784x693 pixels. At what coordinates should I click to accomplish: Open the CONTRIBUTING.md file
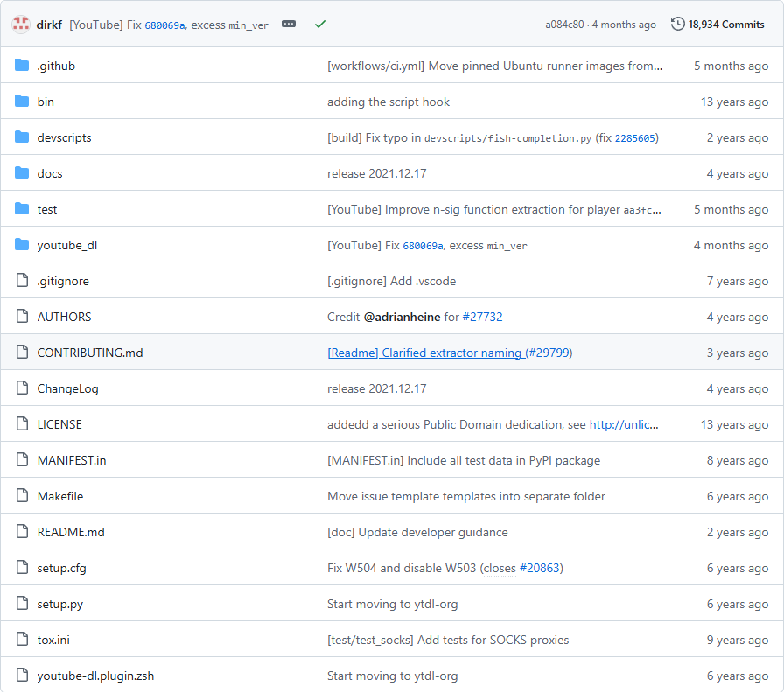pyautogui.click(x=90, y=353)
